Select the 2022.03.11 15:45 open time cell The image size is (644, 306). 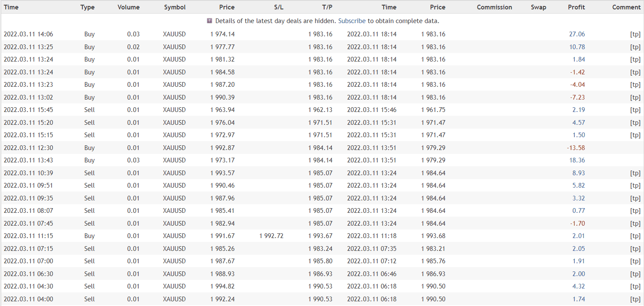(29, 110)
